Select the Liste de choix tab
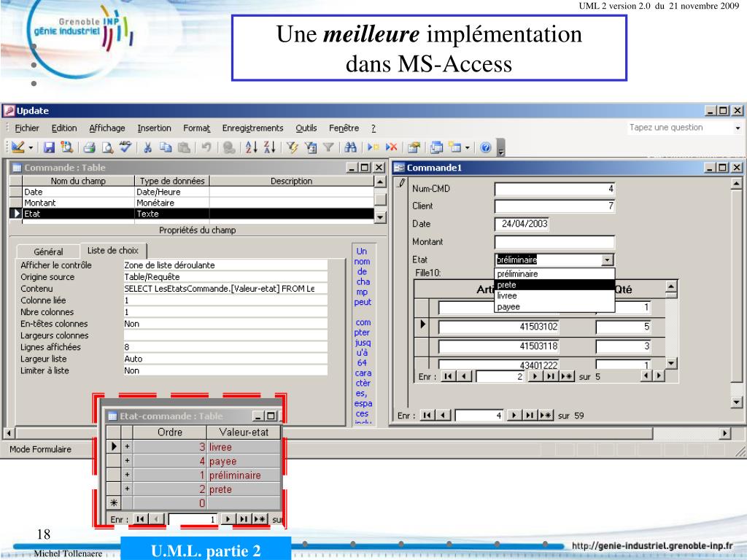Screen dimensions: 747x560 pyautogui.click(x=113, y=251)
